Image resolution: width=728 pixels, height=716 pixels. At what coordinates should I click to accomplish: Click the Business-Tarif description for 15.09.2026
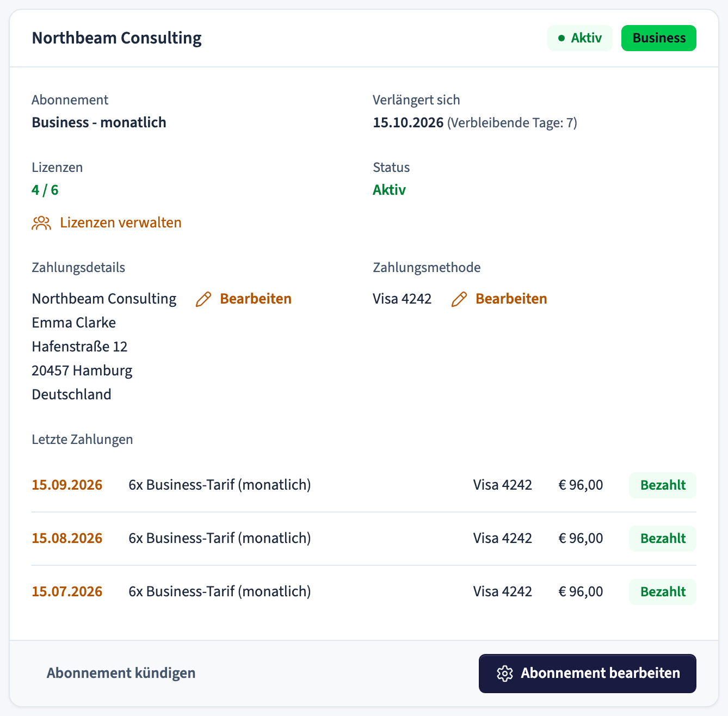[220, 485]
